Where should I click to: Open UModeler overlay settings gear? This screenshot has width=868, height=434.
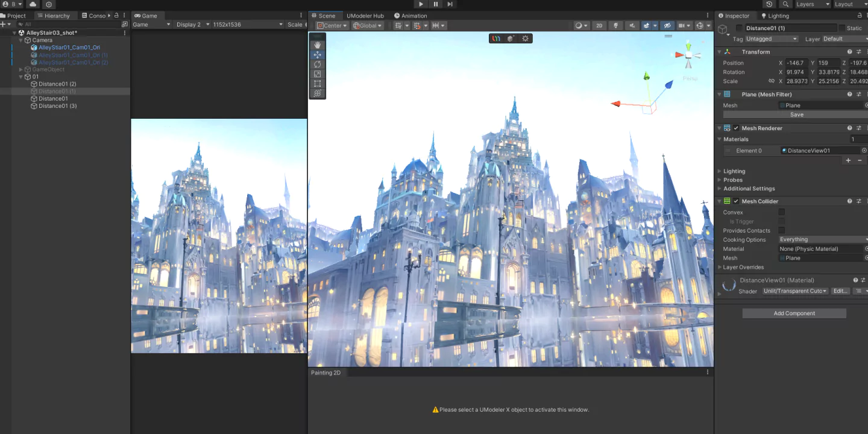point(525,39)
